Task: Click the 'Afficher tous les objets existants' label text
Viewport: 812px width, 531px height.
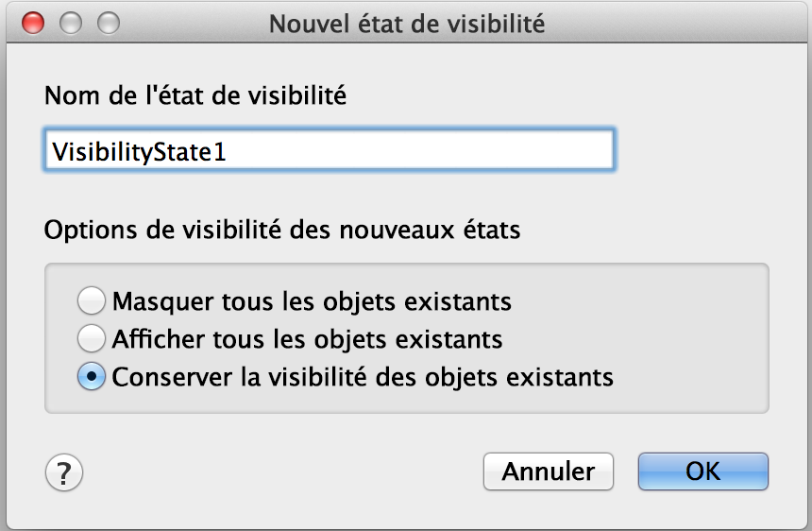Action: tap(307, 338)
